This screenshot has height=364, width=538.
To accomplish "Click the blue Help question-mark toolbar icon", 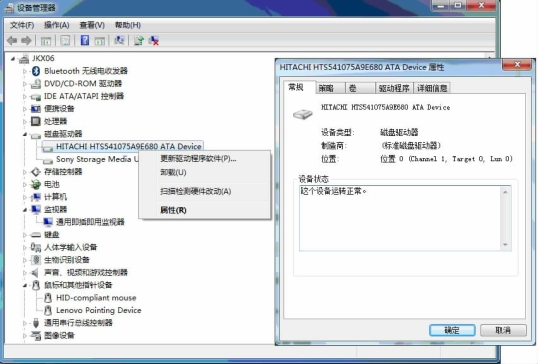I will (85, 40).
